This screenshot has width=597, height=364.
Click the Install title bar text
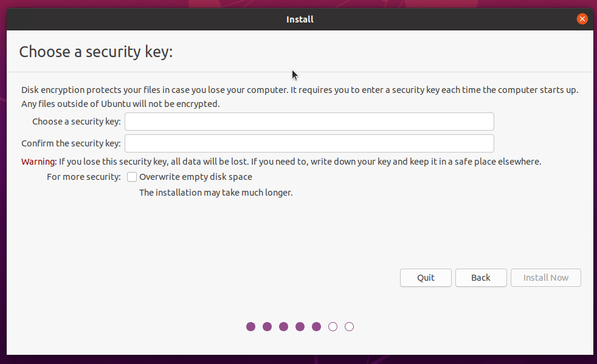click(x=299, y=19)
